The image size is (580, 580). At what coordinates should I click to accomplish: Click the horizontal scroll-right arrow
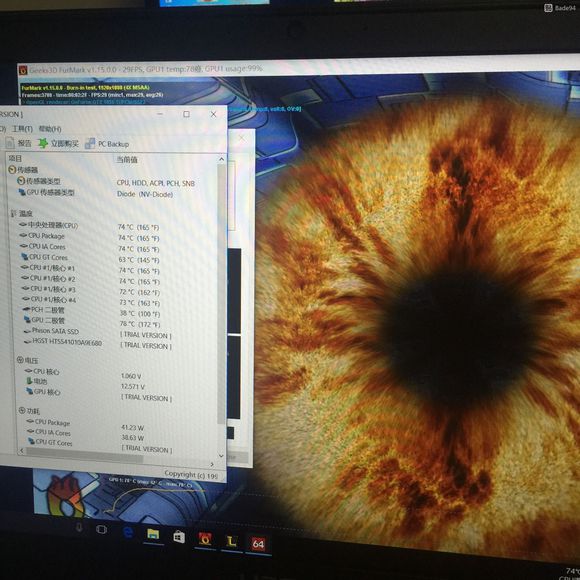pos(212,464)
